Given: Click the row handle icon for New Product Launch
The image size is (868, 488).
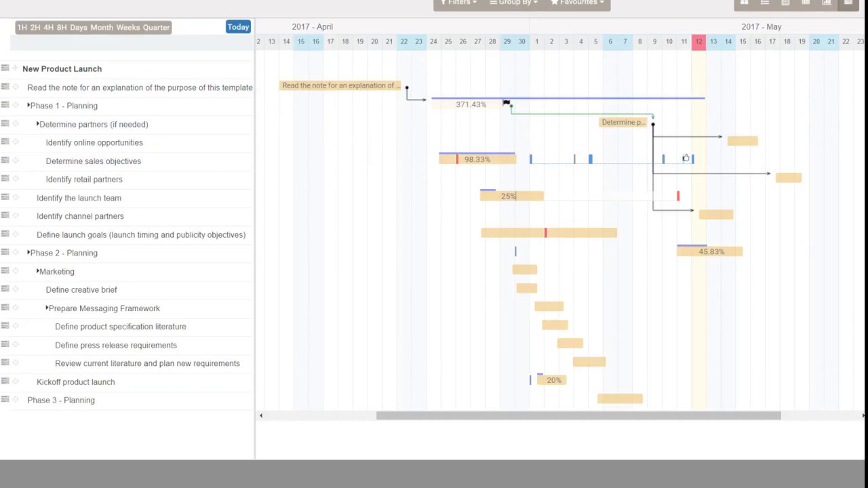Looking at the screenshot, I should [5, 68].
